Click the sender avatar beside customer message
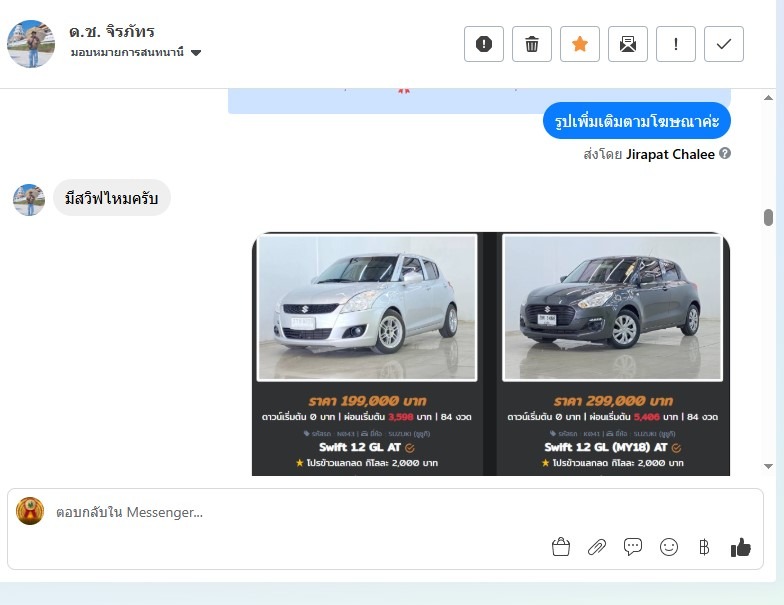 tap(28, 200)
